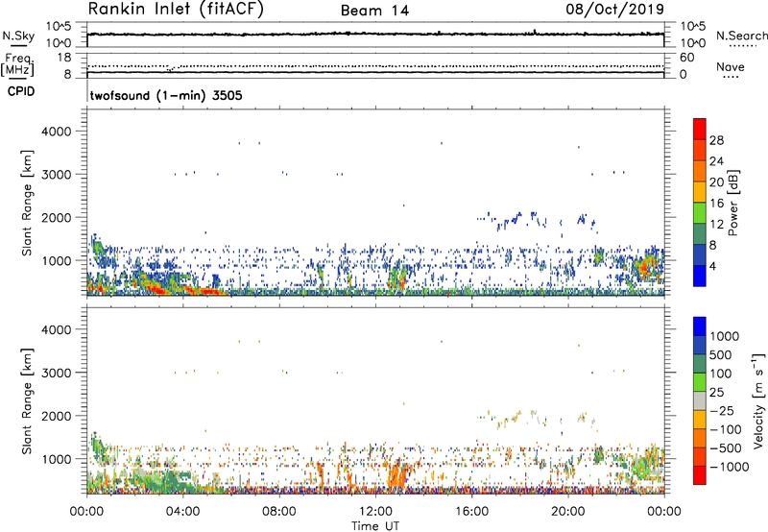Screen dimensions: 768x532
Task: Click the 'N.Sky' legend label
Action: (18, 36)
